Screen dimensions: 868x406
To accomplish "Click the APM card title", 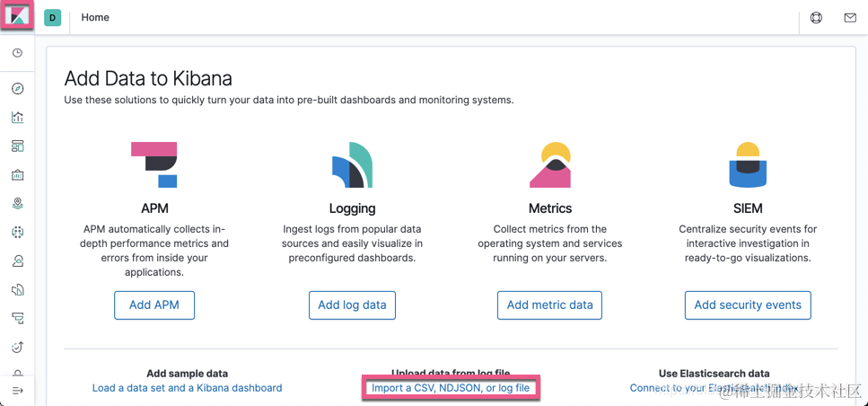I will click(154, 208).
